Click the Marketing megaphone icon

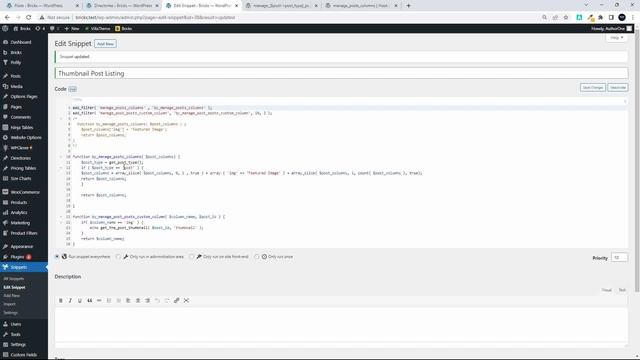pyautogui.click(x=5, y=222)
